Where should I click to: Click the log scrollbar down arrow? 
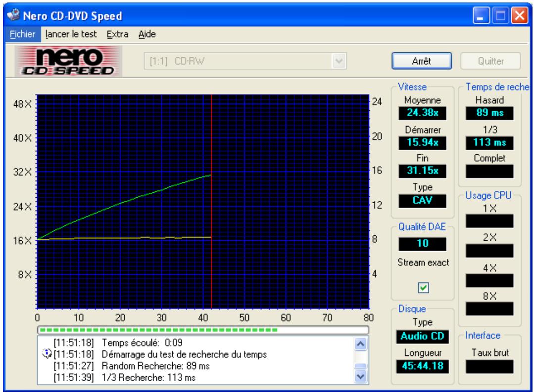point(360,377)
